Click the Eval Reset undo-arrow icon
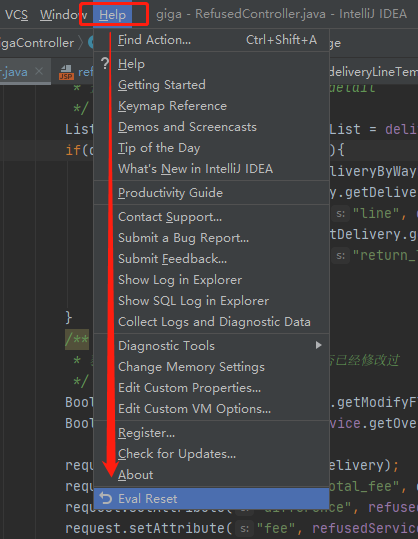418x539 pixels. tap(106, 498)
